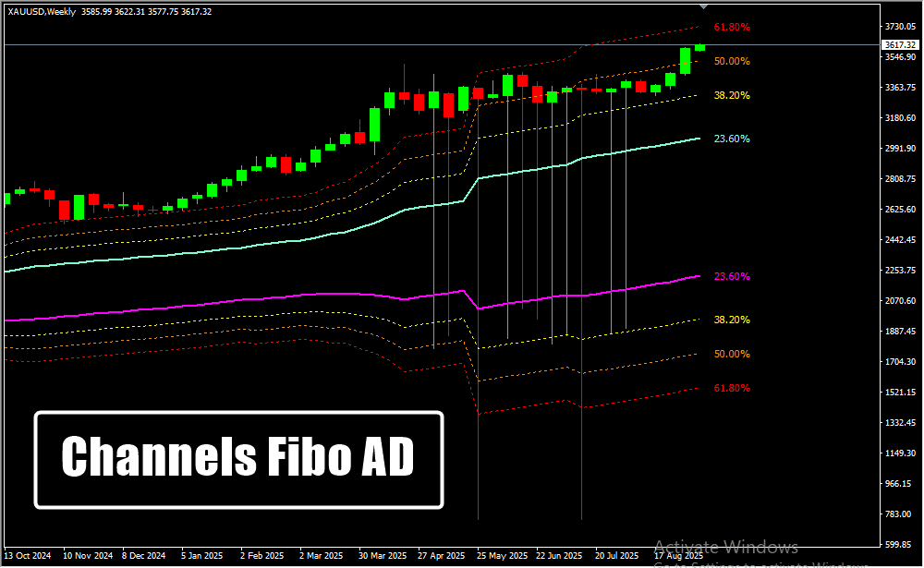Click the lower orange 50.00% level label
Screen dimensions: 924x568
(x=732, y=354)
